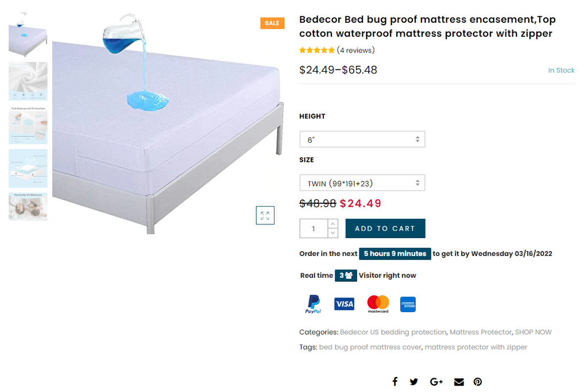Share product on Facebook

tap(394, 382)
